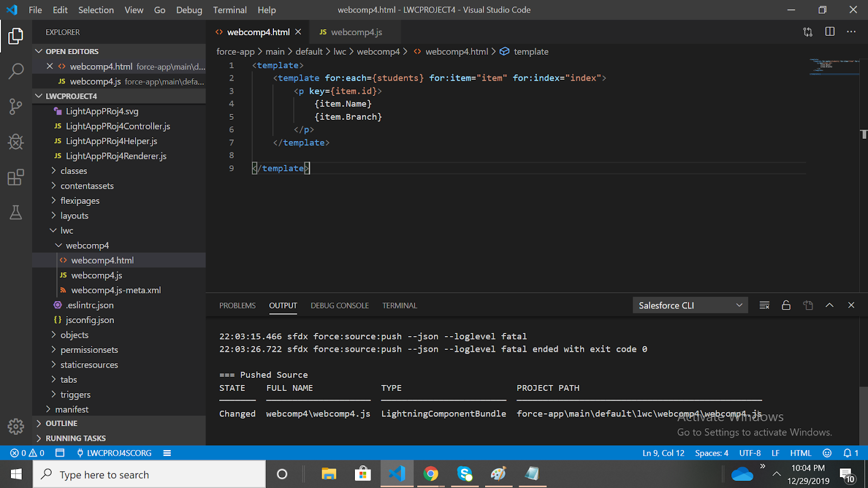Open the Terminal menu
Screen dimensions: 868x488
229,10
